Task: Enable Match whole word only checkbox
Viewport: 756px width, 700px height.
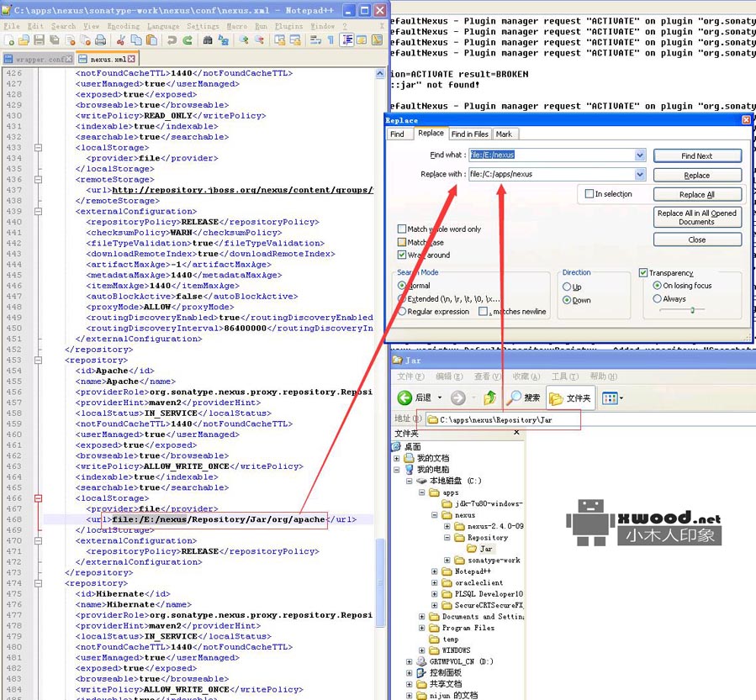Action: coord(402,229)
